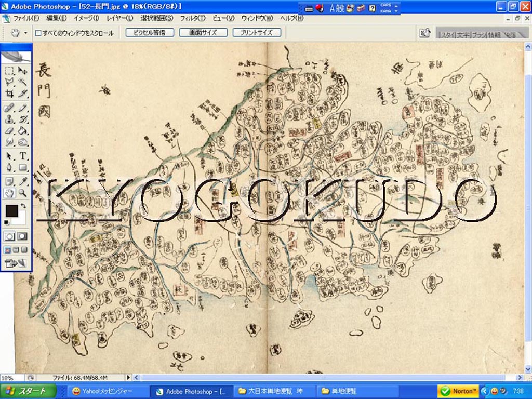
Task: Select the Zoom magnifier tool
Action: [22, 193]
